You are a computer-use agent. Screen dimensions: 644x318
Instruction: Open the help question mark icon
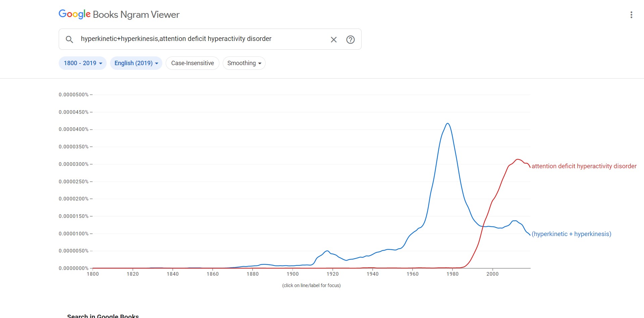(x=350, y=40)
